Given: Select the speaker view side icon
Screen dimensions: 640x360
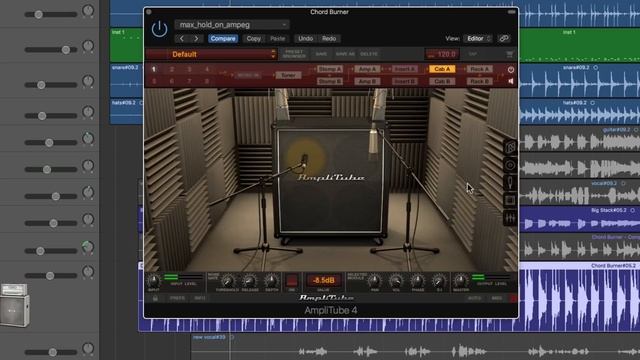Looking at the screenshot, I should click(510, 165).
